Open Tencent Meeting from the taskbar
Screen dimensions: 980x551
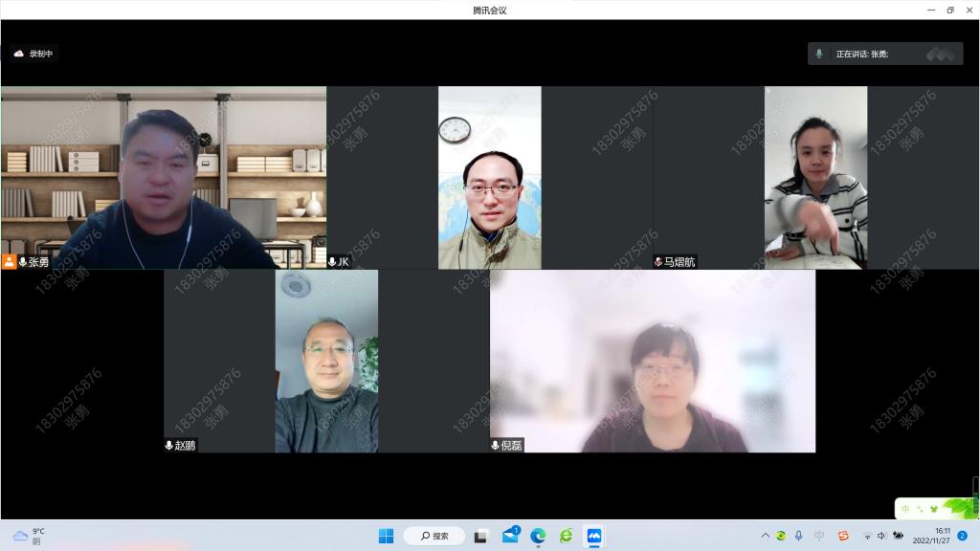pos(594,536)
